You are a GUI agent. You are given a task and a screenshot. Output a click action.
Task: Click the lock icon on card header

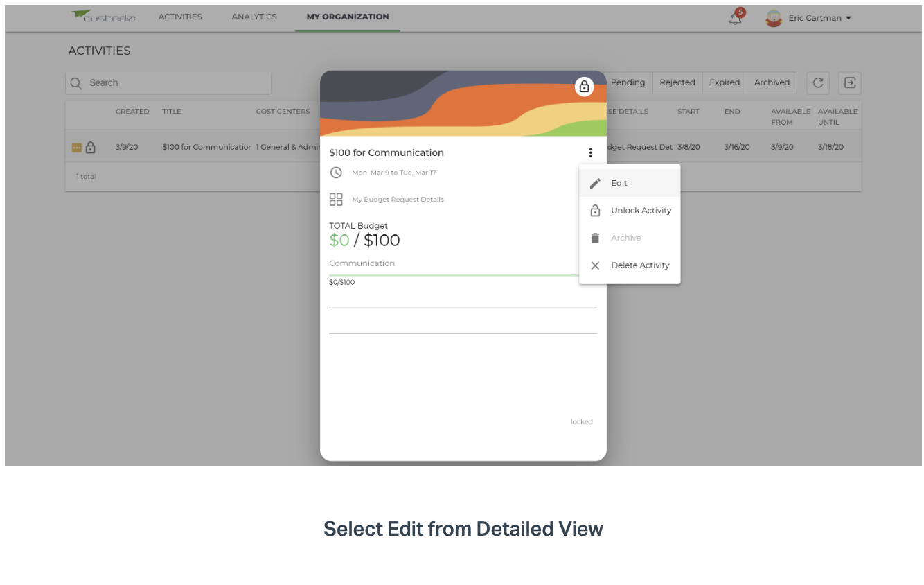click(584, 87)
